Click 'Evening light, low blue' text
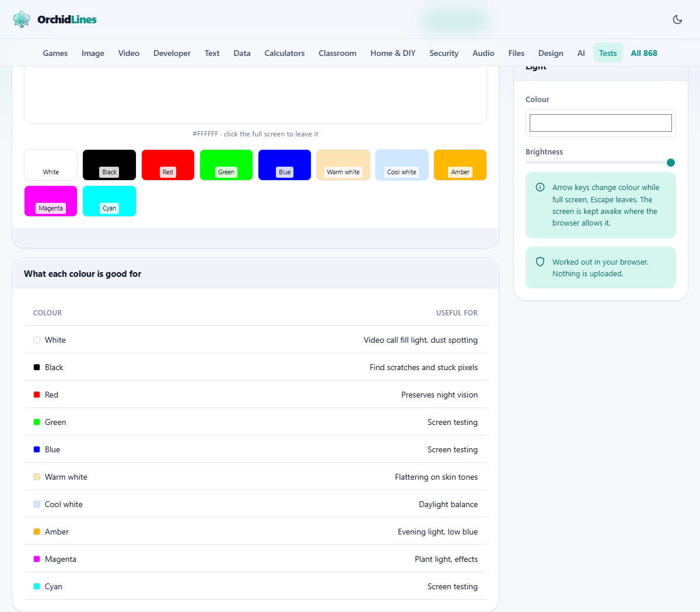The width and height of the screenshot is (700, 612). click(437, 532)
